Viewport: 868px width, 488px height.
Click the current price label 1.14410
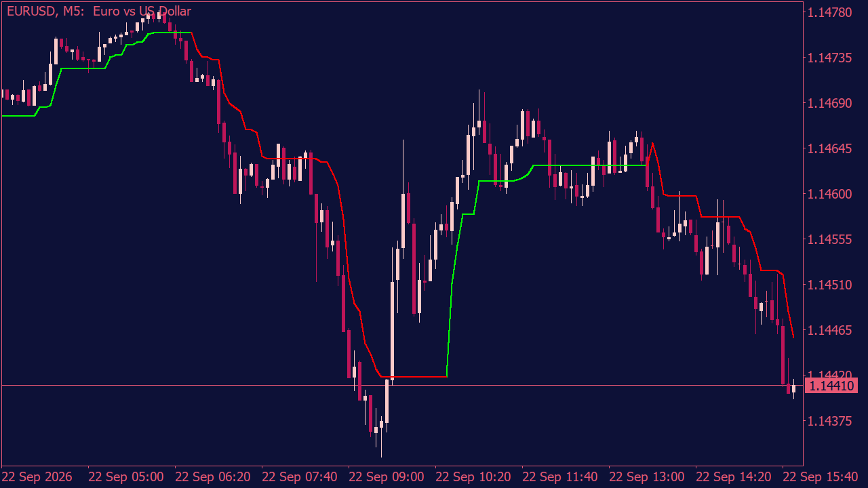click(831, 386)
